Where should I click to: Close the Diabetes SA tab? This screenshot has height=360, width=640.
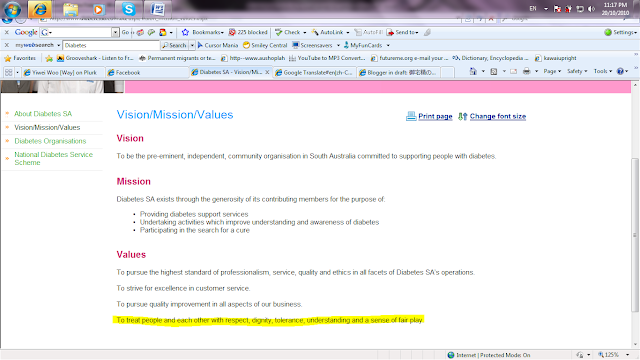tap(267, 72)
